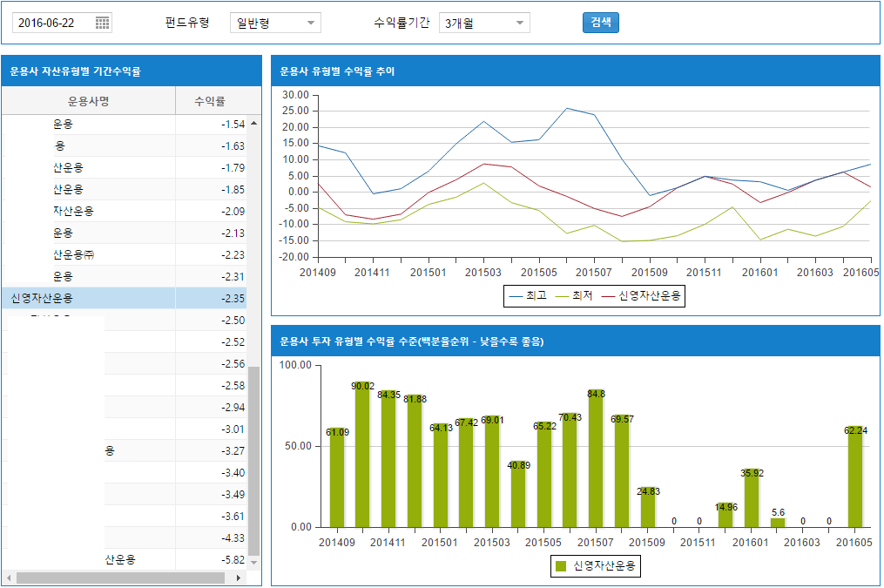Click 신영자산운용 green legend swatch in bar chart
This screenshot has height=588, width=884.
[x=561, y=567]
